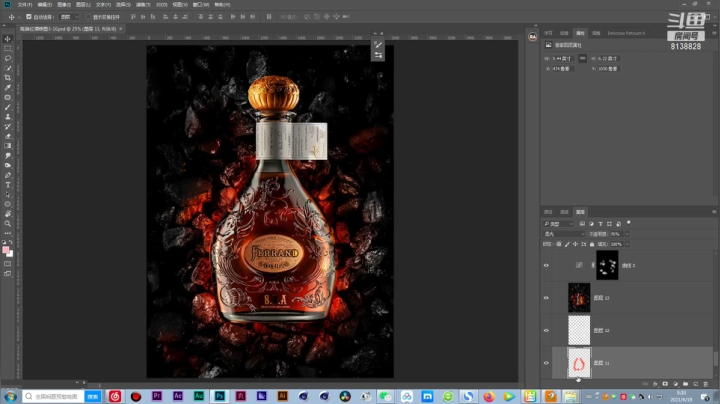Click the foreground color swatch
Screen dimensions: 720x404
pos(6,250)
